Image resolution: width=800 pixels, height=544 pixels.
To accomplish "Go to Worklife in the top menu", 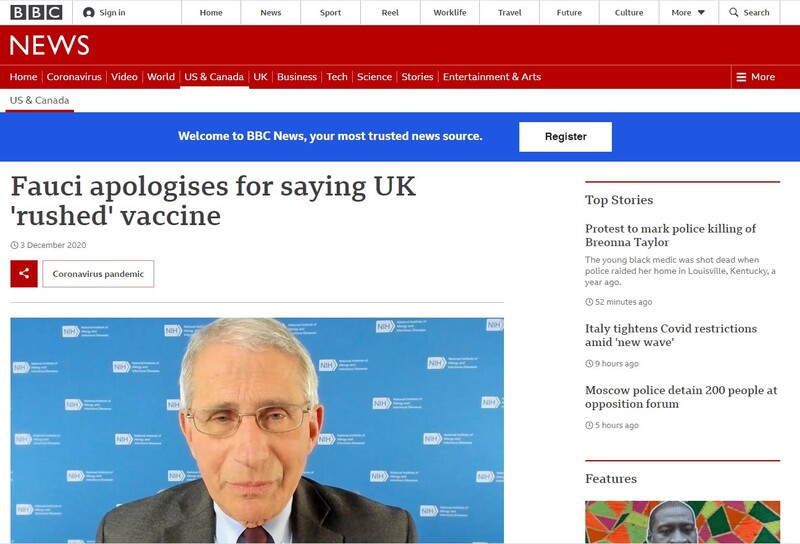I will click(450, 12).
